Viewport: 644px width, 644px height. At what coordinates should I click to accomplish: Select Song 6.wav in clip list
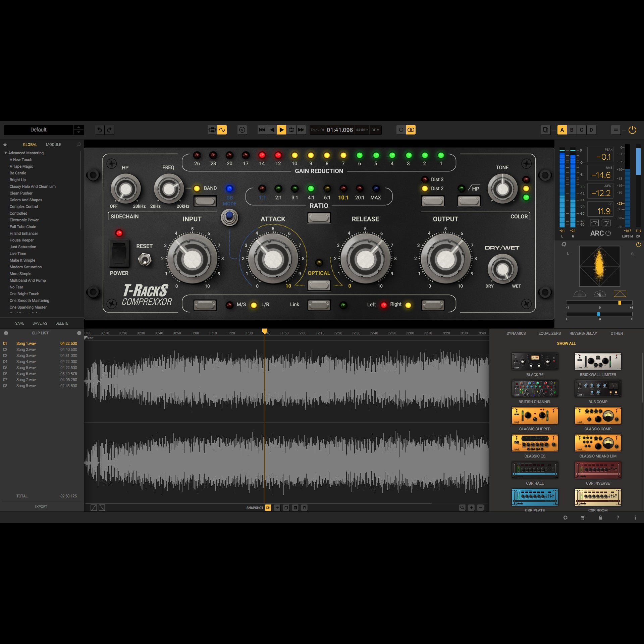point(40,374)
